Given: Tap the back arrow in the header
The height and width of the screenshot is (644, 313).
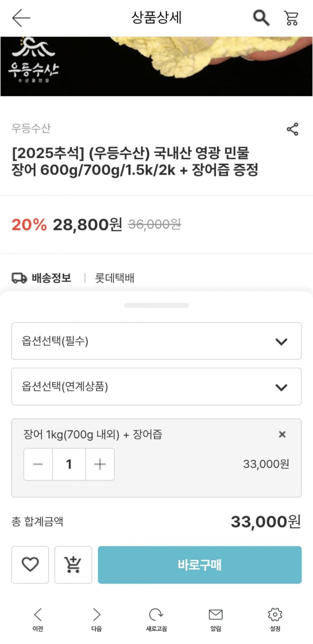Looking at the screenshot, I should 21,18.
